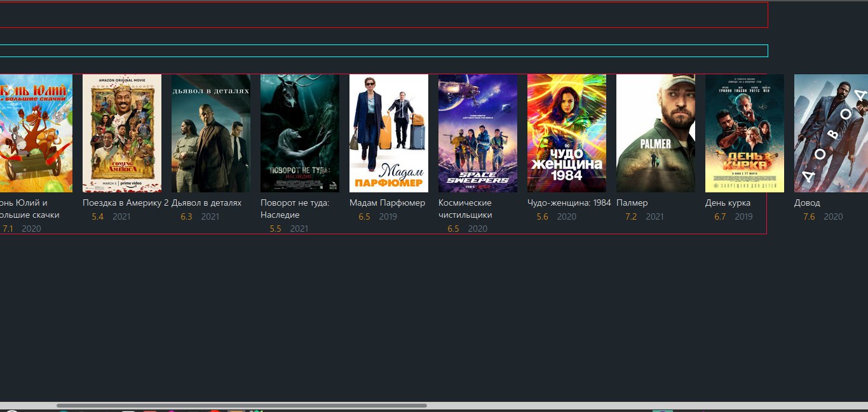The width and height of the screenshot is (868, 412).
Task: Follow the Поворот не туда: Наследие title link
Action: pos(295,209)
